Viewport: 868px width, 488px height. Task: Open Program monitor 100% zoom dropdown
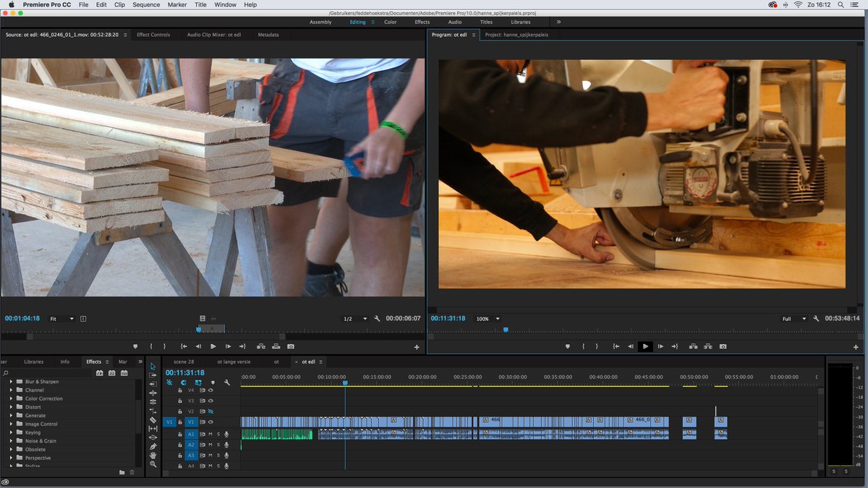coord(487,319)
